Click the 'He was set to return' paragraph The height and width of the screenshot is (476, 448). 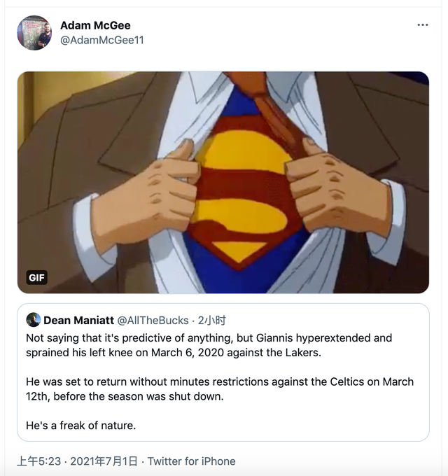tap(219, 388)
